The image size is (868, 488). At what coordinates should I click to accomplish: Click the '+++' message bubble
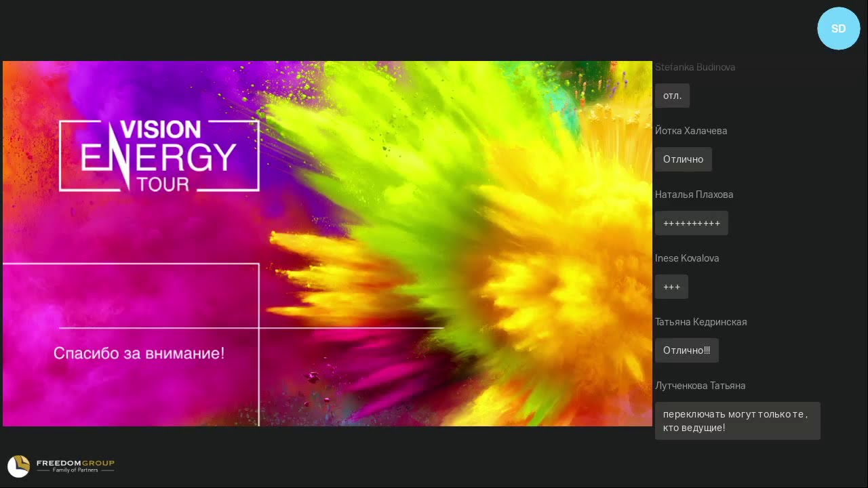tap(671, 287)
